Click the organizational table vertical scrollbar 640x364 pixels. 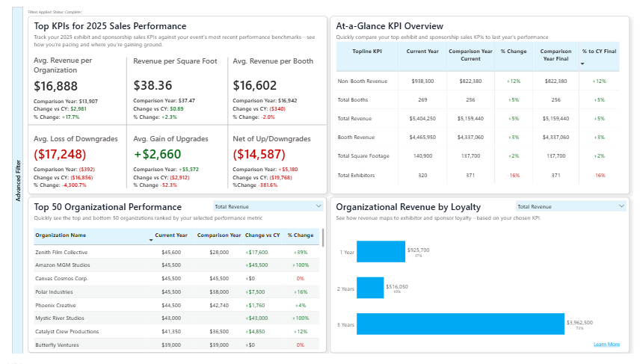tap(323, 239)
